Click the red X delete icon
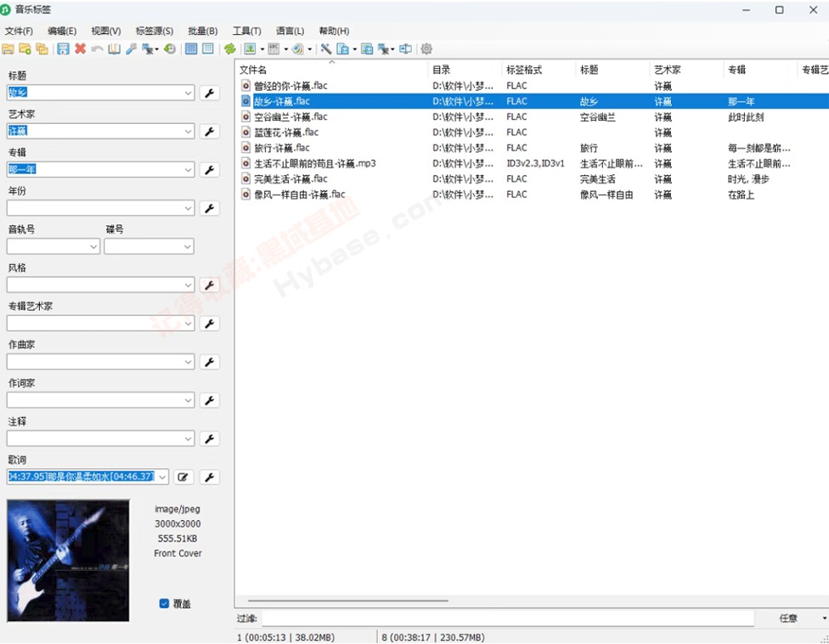 point(80,49)
